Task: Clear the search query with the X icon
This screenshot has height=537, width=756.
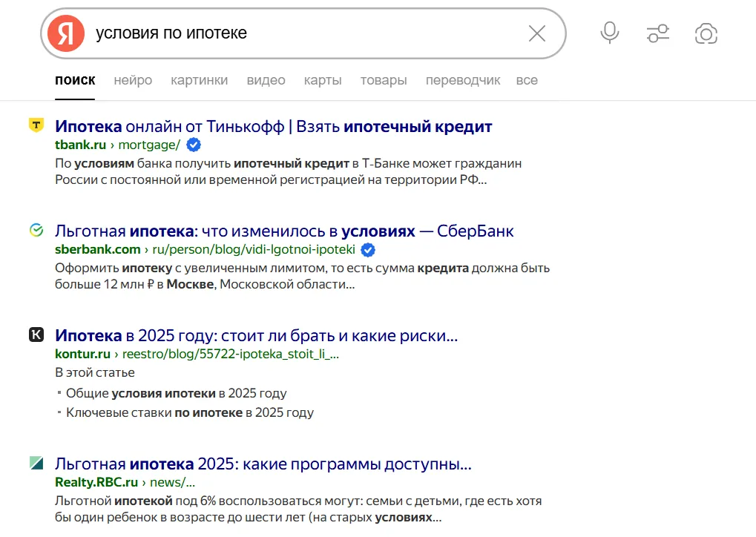Action: (x=536, y=33)
